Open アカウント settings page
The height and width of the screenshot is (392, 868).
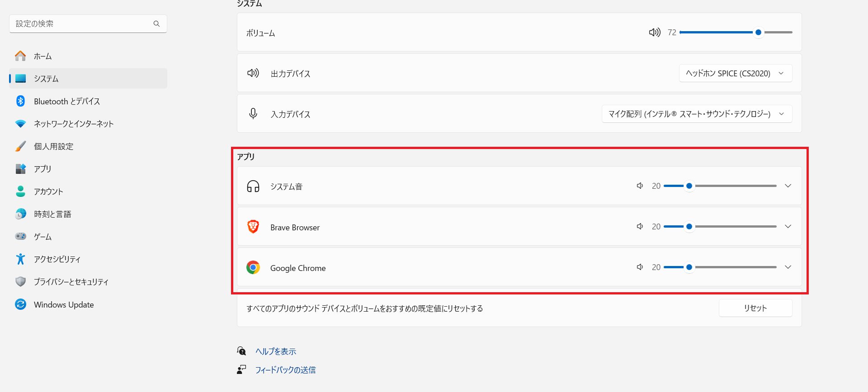tap(88, 191)
